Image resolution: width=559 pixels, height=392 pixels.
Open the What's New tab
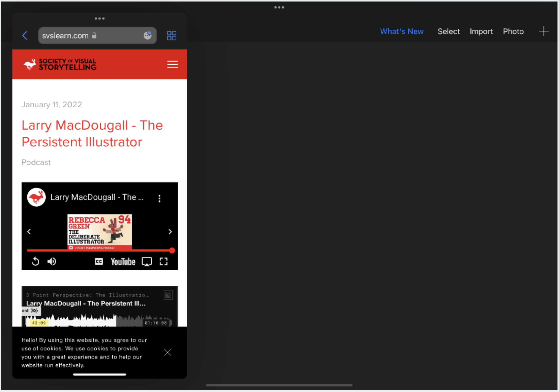tap(402, 31)
